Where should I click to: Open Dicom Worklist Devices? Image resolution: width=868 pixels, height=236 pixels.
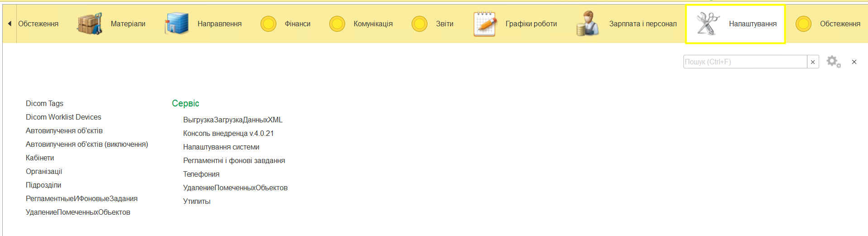tap(63, 117)
